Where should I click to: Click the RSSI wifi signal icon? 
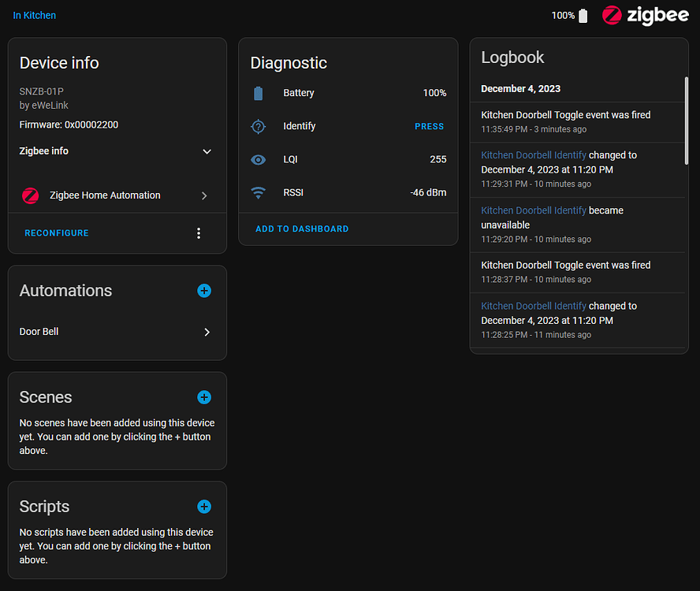point(259,192)
